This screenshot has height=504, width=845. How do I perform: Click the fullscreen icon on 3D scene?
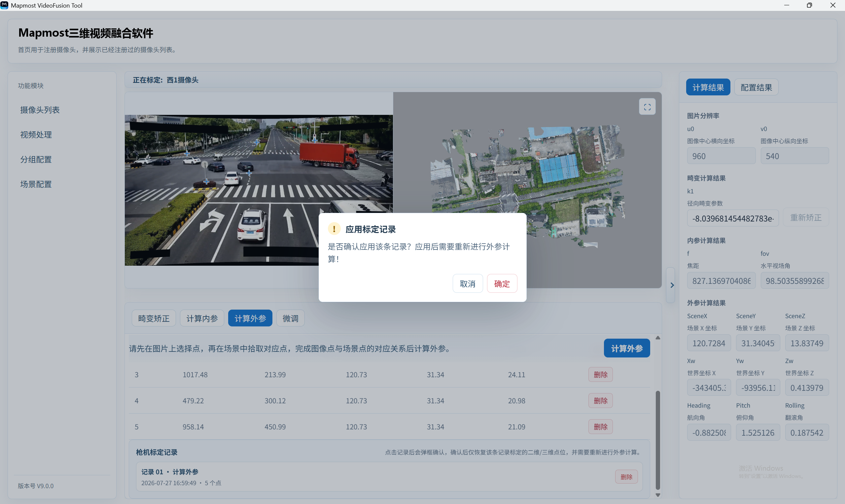pos(647,107)
